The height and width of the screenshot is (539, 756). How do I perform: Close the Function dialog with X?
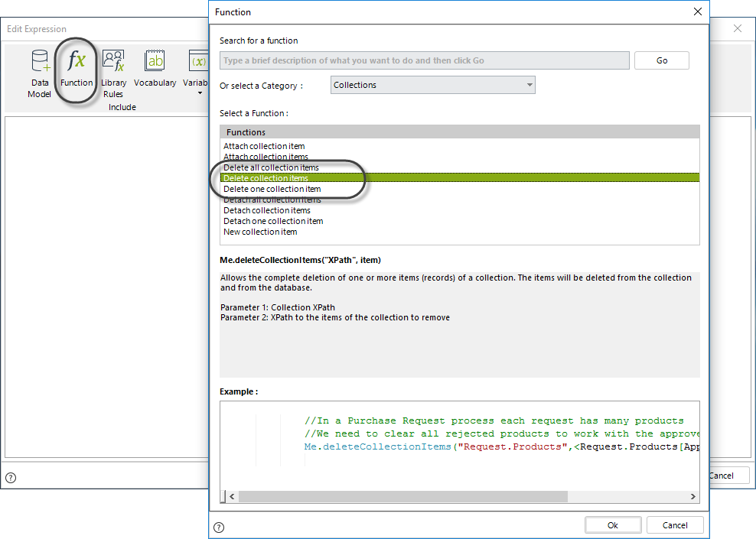tap(697, 11)
